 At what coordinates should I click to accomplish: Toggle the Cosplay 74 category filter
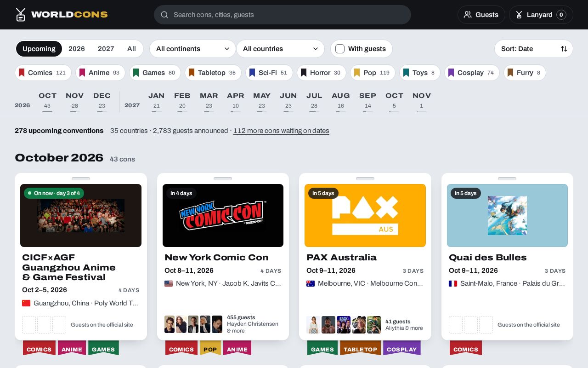click(472, 73)
